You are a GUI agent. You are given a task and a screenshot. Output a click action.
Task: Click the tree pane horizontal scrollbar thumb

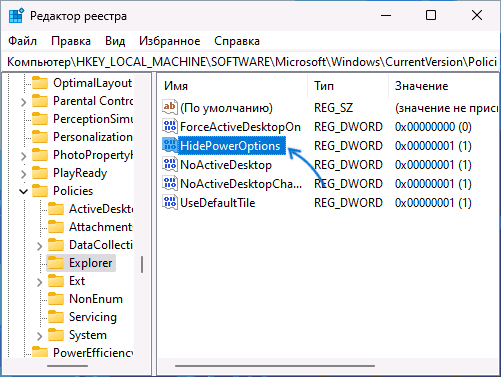(x=67, y=366)
